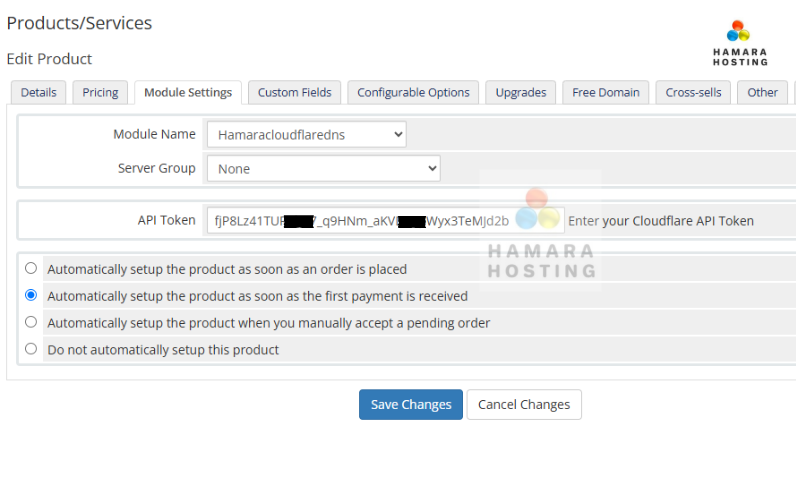Choose do not automatically setup this product

pos(31,349)
